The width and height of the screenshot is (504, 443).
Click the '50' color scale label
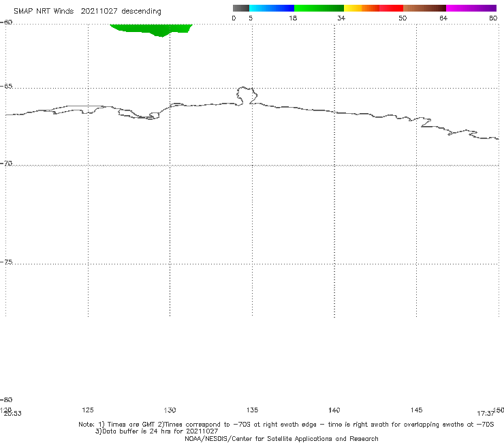(403, 18)
